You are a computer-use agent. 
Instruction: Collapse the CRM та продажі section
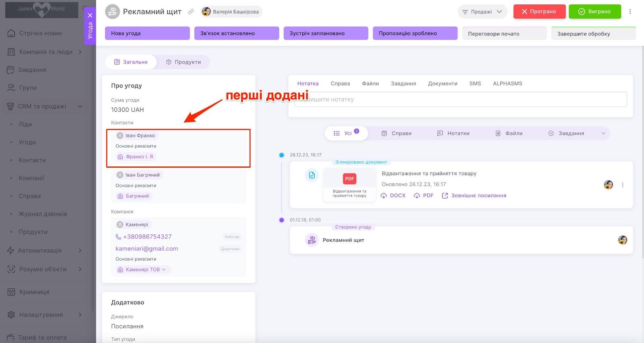coord(80,107)
